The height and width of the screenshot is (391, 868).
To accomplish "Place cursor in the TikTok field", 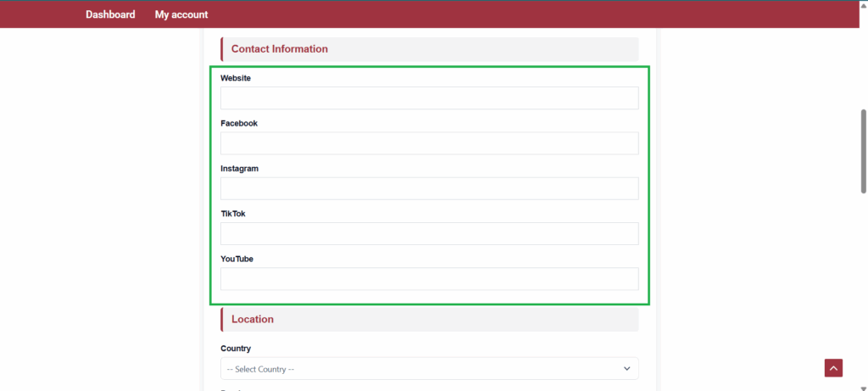I will tap(429, 234).
